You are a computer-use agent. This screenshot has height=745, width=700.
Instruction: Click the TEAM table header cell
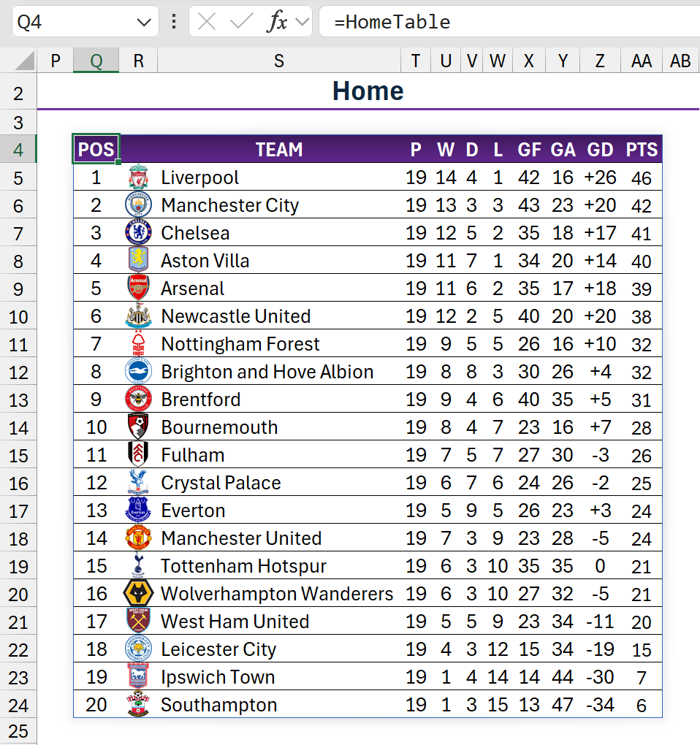click(x=278, y=150)
